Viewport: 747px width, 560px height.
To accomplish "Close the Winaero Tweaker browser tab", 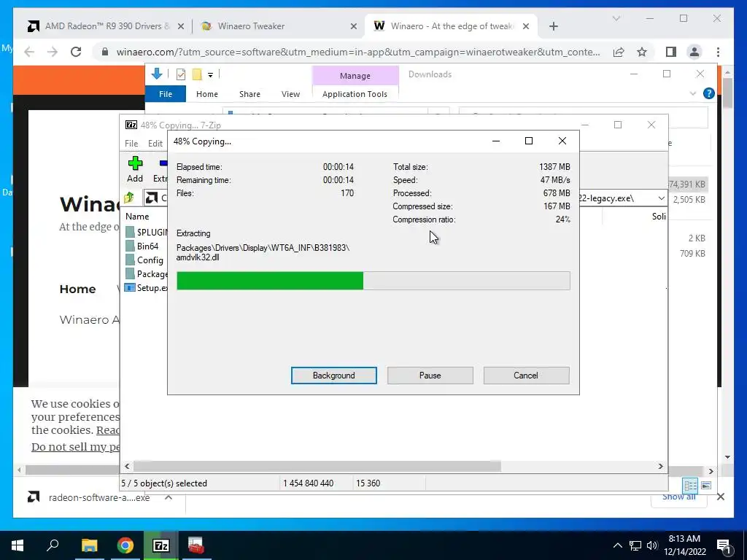I will click(x=354, y=26).
